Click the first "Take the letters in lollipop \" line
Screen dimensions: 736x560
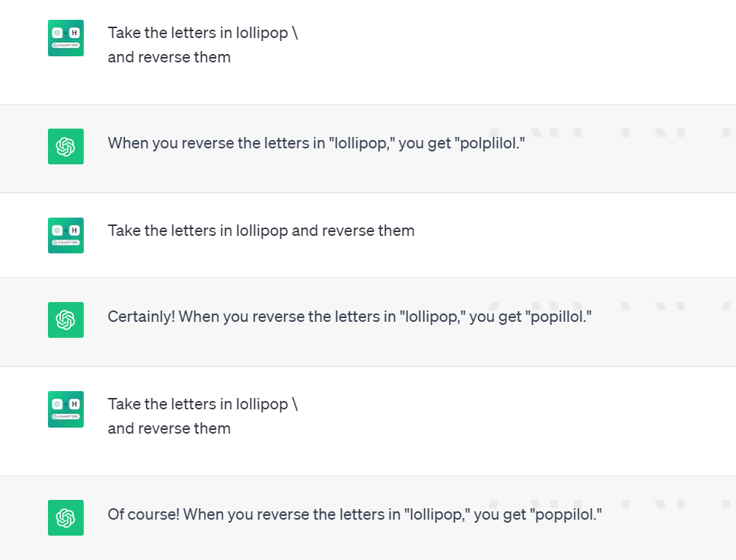(x=202, y=33)
